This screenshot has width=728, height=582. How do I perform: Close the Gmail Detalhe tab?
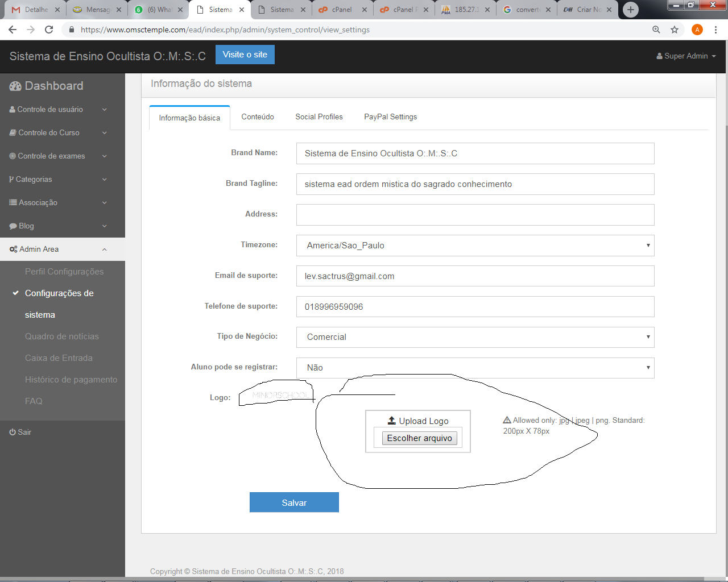point(57,10)
